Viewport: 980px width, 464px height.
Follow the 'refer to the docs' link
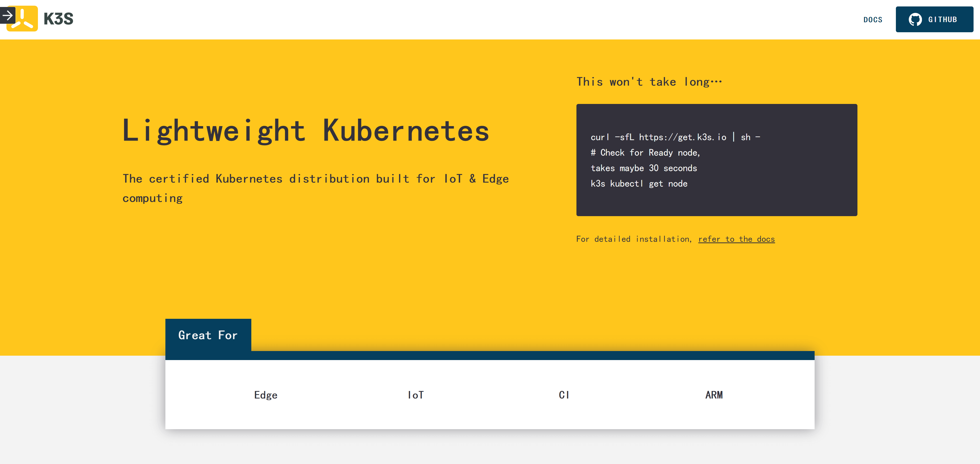736,239
